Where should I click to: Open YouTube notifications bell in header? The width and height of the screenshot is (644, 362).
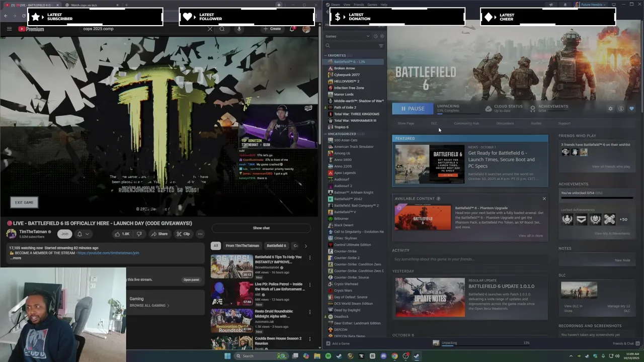292,29
